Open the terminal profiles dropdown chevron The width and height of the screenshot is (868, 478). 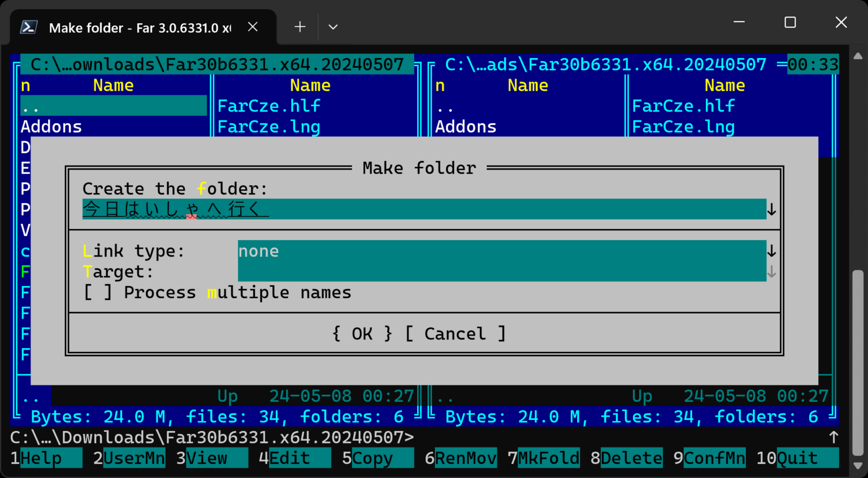[333, 27]
